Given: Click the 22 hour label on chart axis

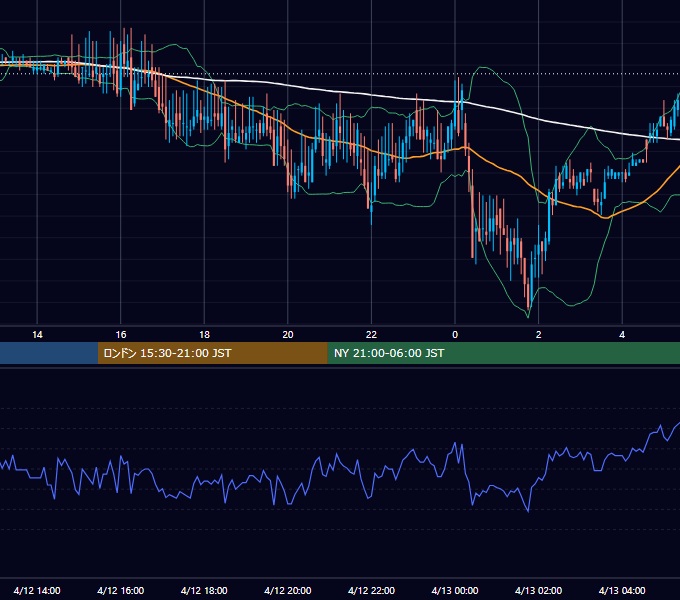Looking at the screenshot, I should (x=371, y=335).
